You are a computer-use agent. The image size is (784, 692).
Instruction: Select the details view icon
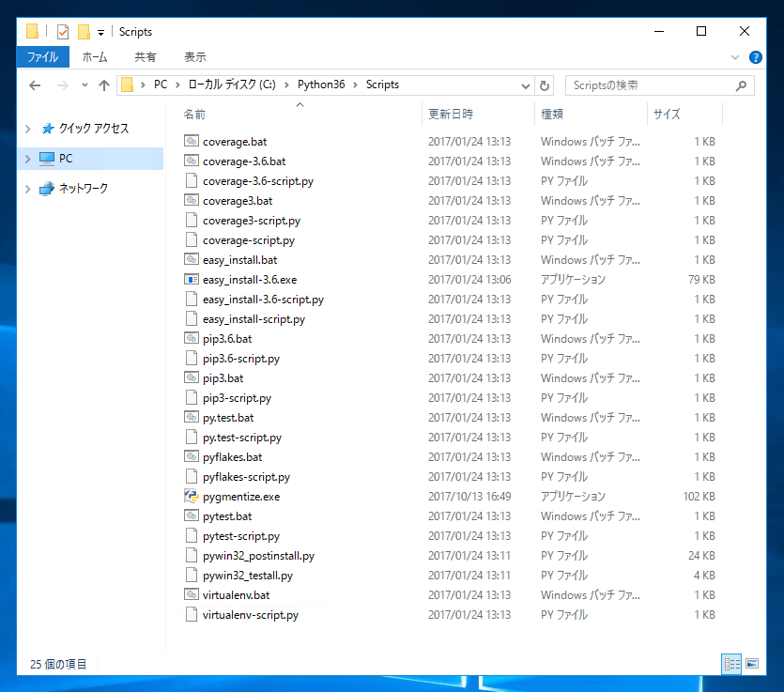tap(731, 664)
